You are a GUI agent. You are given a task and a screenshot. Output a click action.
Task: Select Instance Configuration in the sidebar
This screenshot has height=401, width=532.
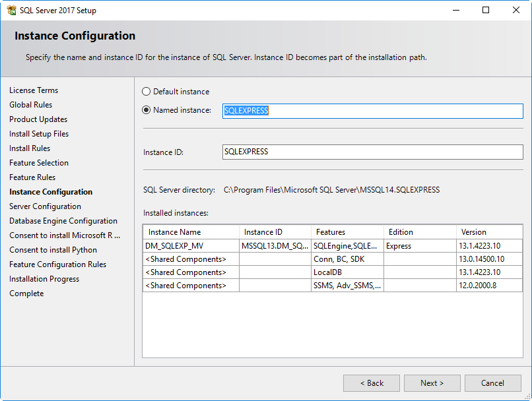coord(51,192)
